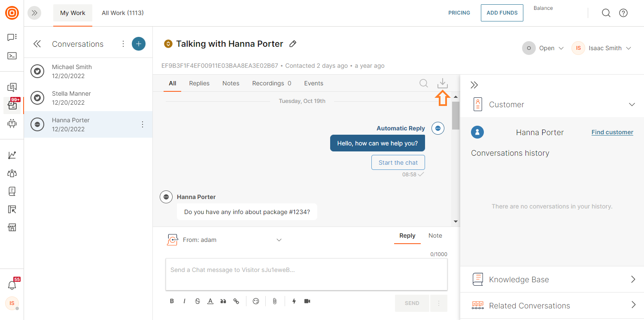
Task: Toggle italic text formatting
Action: coord(185,301)
